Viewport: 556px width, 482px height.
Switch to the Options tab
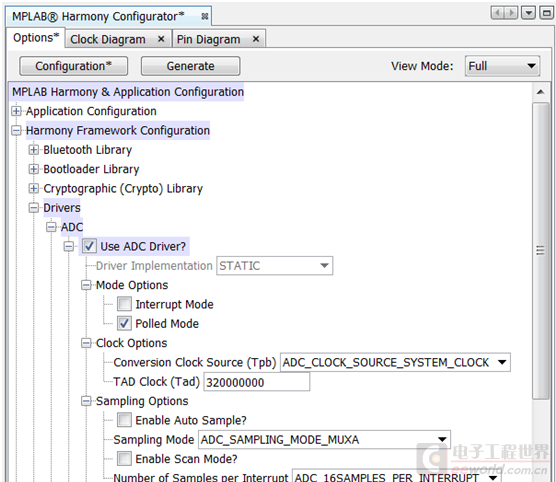(36, 38)
